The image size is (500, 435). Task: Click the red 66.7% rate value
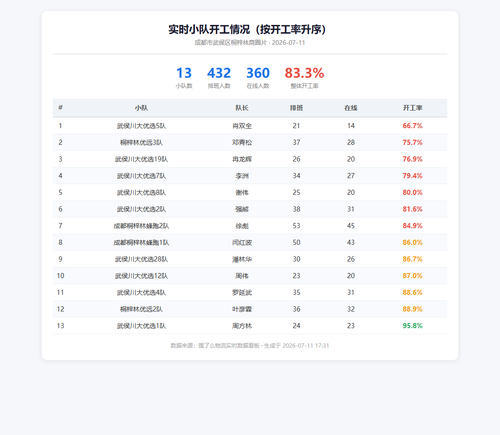pyautogui.click(x=412, y=126)
